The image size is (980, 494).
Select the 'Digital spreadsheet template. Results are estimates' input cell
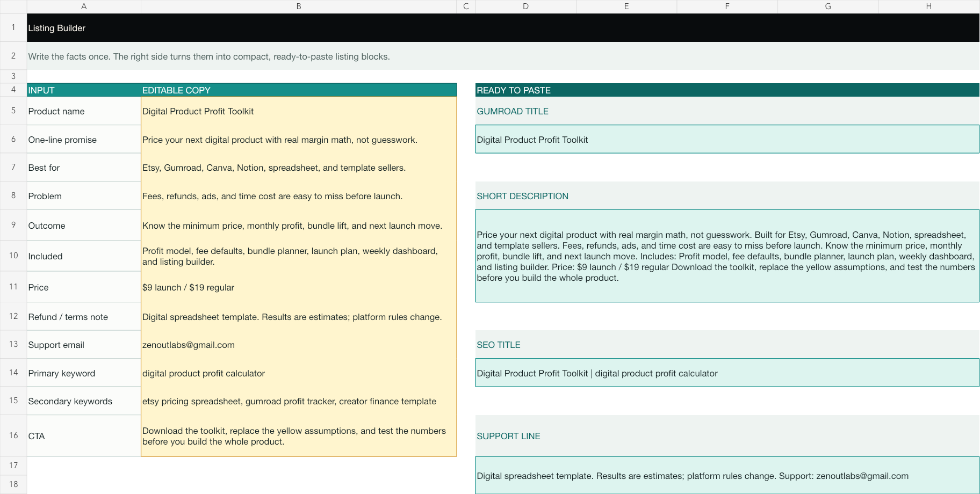click(x=299, y=317)
